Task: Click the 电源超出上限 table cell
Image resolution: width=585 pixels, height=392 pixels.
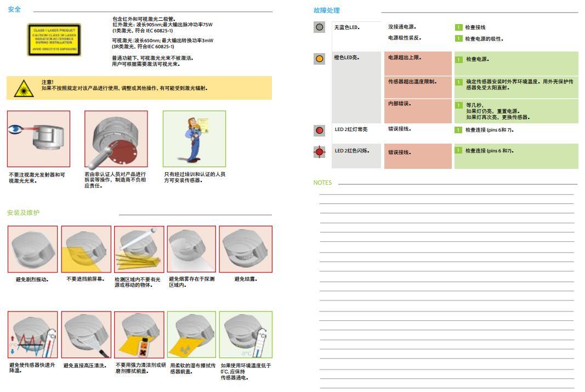Action: pos(418,64)
